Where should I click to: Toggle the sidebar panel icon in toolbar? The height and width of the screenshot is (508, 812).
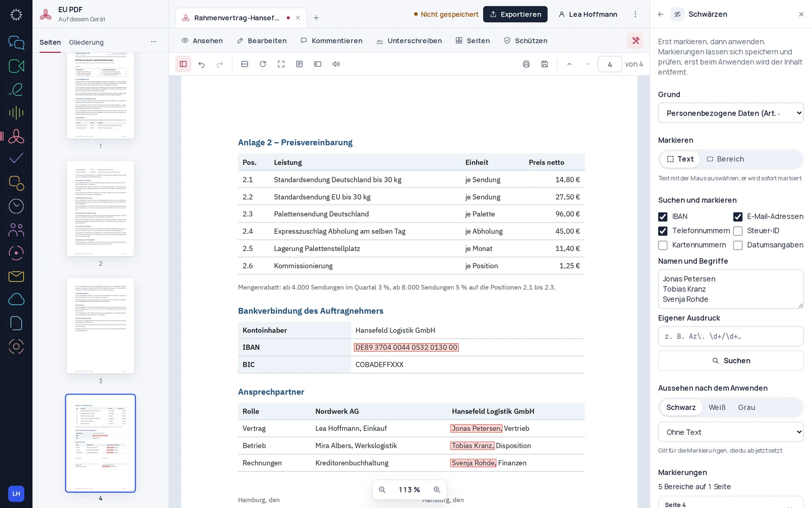183,64
